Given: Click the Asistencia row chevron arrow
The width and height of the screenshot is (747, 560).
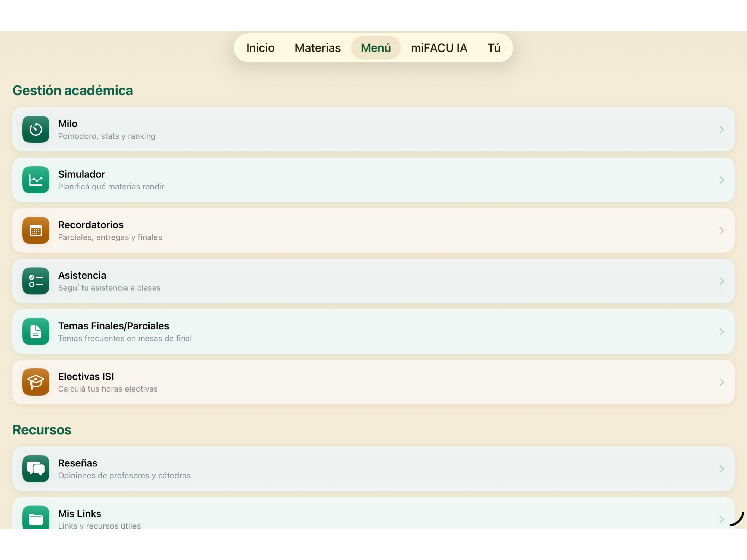Looking at the screenshot, I should 721,281.
